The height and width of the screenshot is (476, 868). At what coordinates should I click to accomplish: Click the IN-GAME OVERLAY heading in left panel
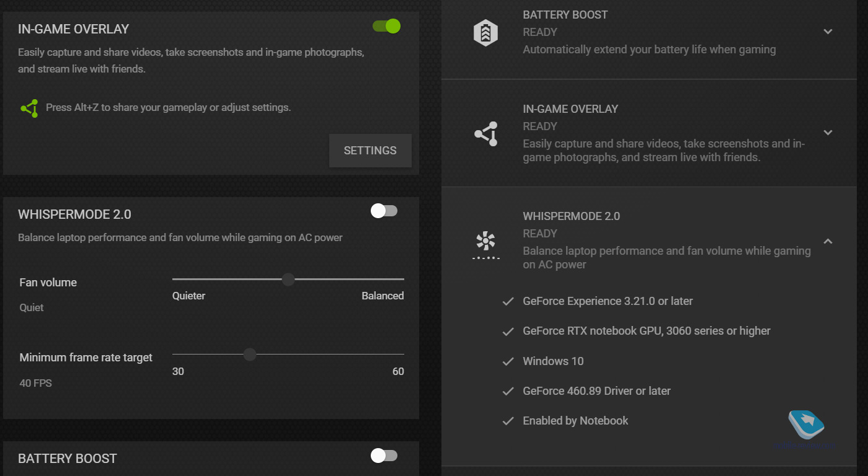(74, 29)
